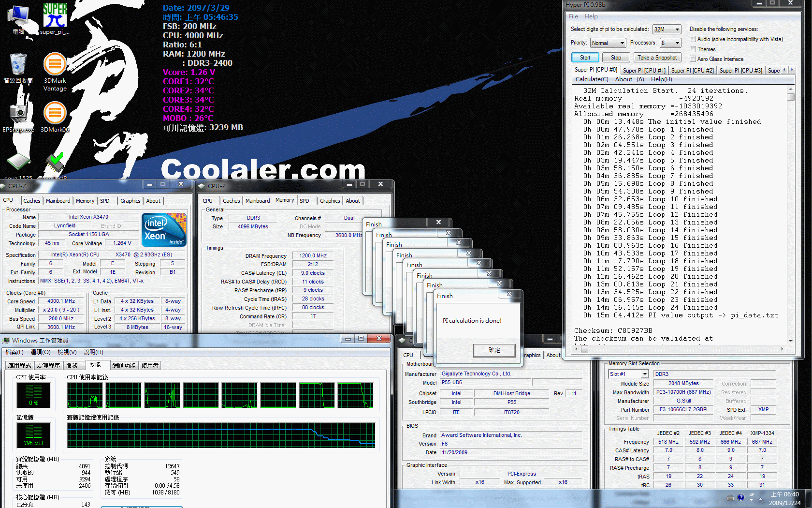The height and width of the screenshot is (508, 812).
Task: Open the Processors count dropdown
Action: click(x=670, y=43)
